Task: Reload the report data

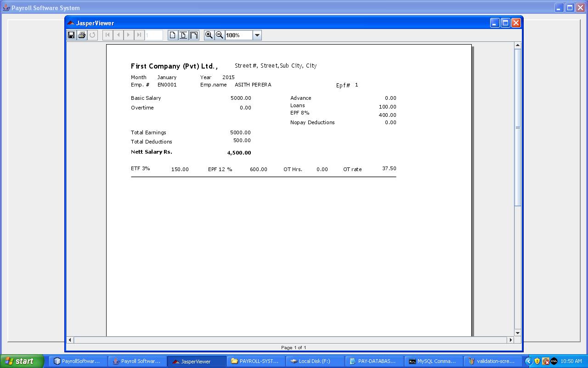Action: pyautogui.click(x=92, y=35)
